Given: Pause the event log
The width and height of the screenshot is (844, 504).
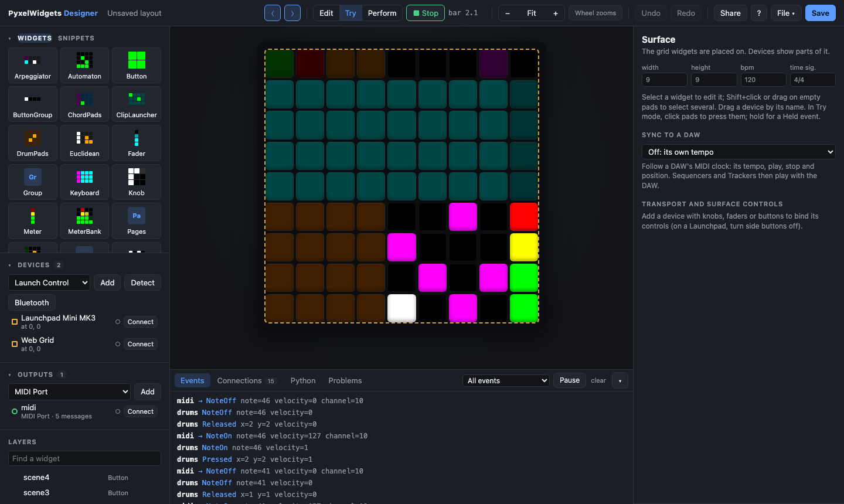Looking at the screenshot, I should [x=570, y=380].
